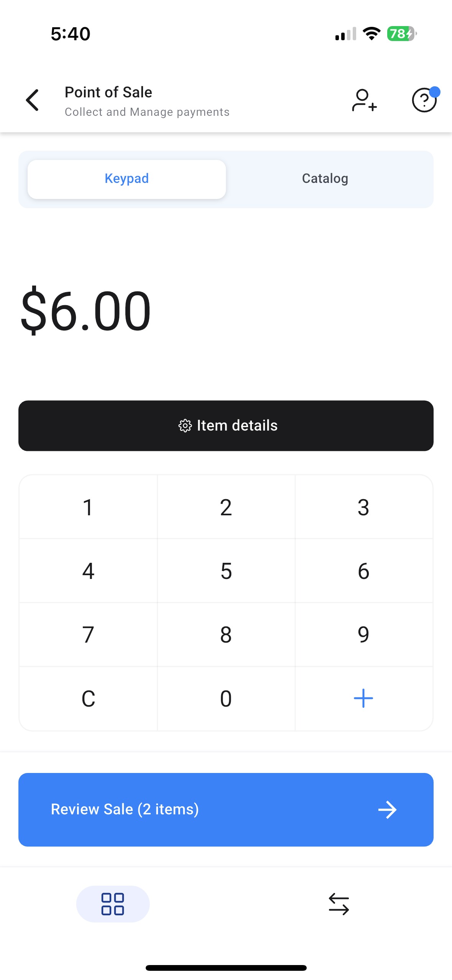
Task: Switch to the Catalog tab
Action: (x=325, y=179)
